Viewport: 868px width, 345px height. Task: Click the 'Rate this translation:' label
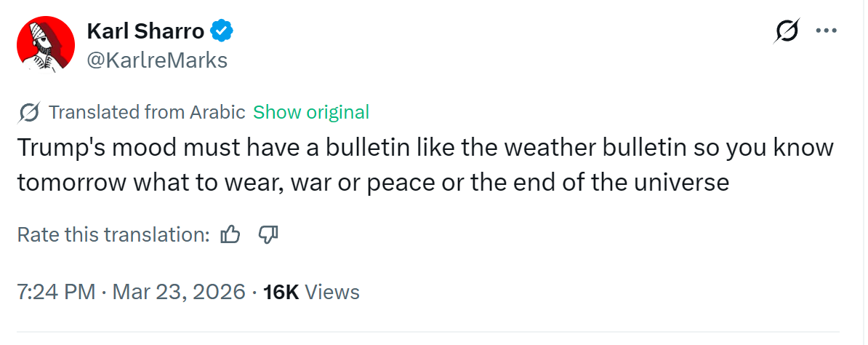pos(113,234)
